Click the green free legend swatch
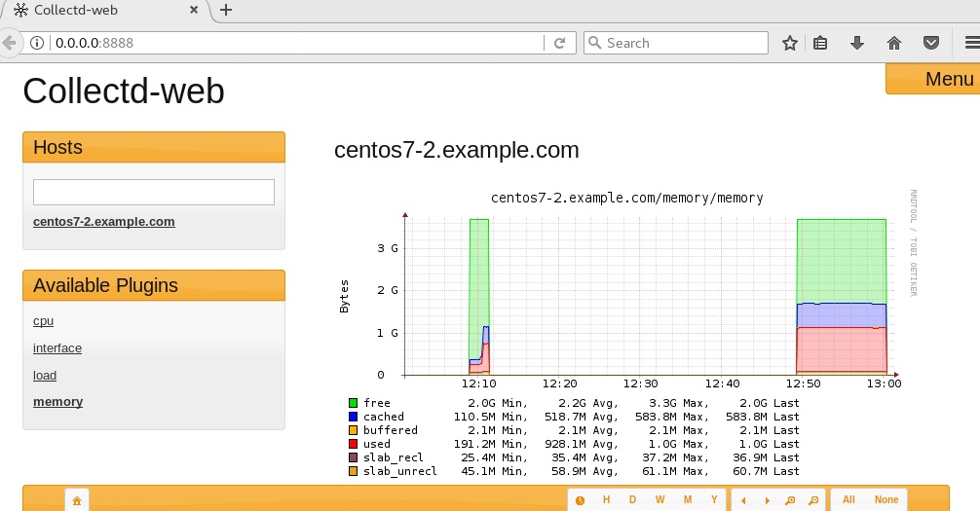This screenshot has width=980, height=511. (353, 403)
